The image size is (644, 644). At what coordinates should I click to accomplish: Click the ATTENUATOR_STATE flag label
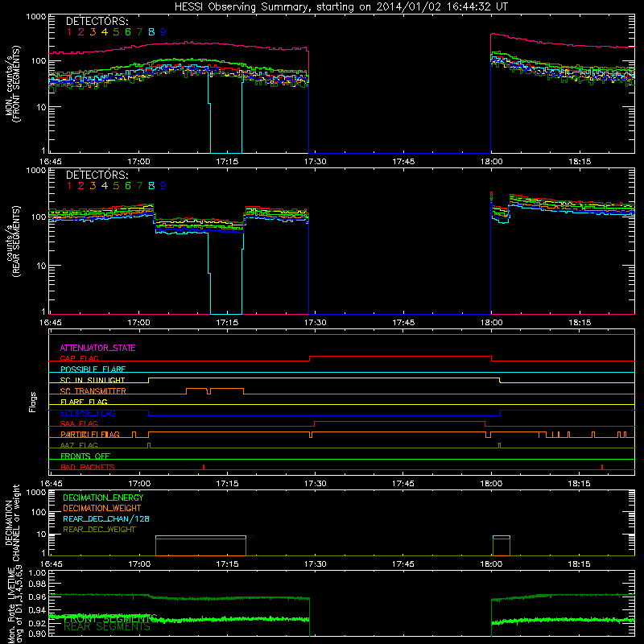click(97, 348)
